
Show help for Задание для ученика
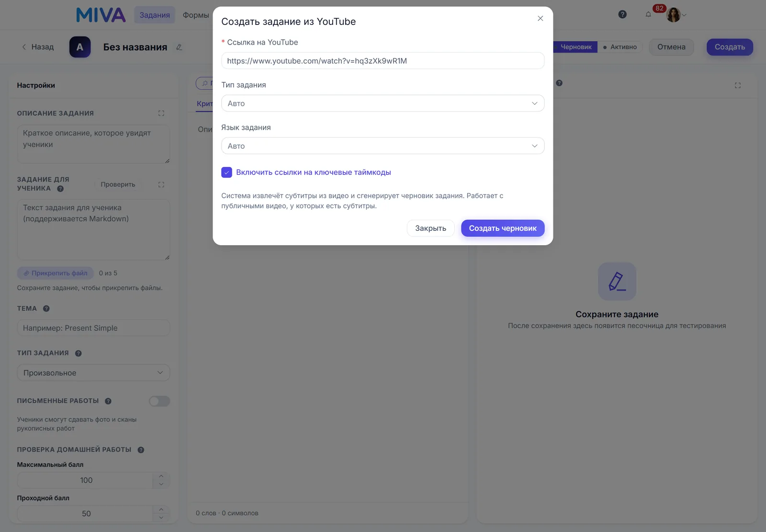(60, 189)
